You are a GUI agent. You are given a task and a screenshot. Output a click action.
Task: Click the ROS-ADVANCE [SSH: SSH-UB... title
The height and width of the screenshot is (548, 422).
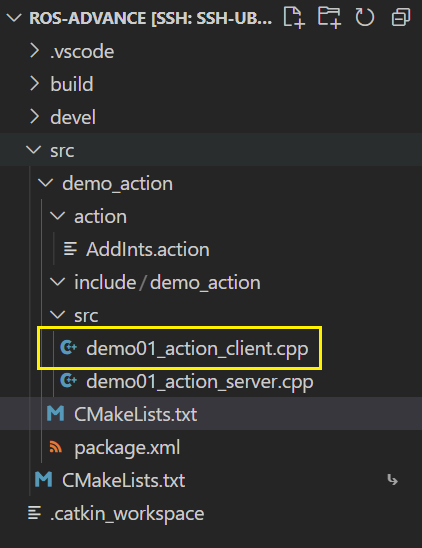point(151,18)
